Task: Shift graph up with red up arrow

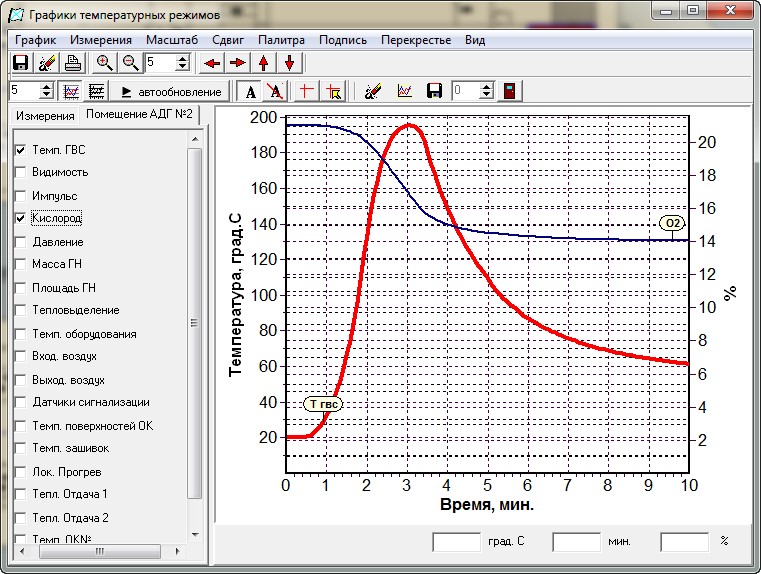Action: tap(264, 63)
